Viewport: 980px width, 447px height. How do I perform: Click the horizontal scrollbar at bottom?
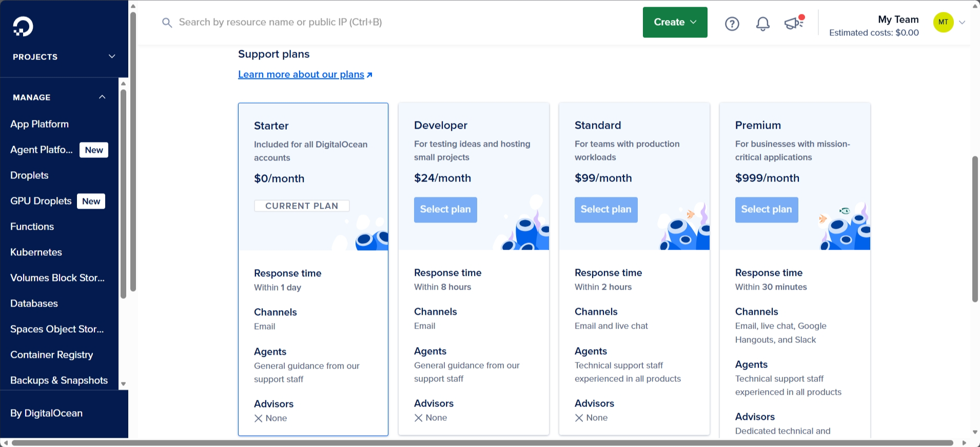(x=482, y=443)
